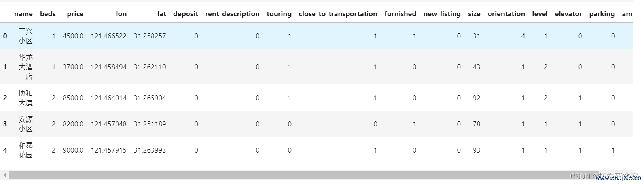This screenshot has height=184, width=644.
Task: Select the 和泰花园 name cell
Action: tap(25, 150)
